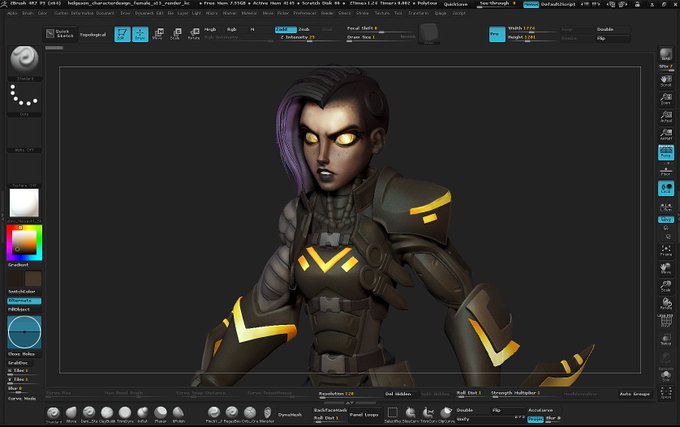
Task: Open the empty Texture slot
Action: coord(24,168)
